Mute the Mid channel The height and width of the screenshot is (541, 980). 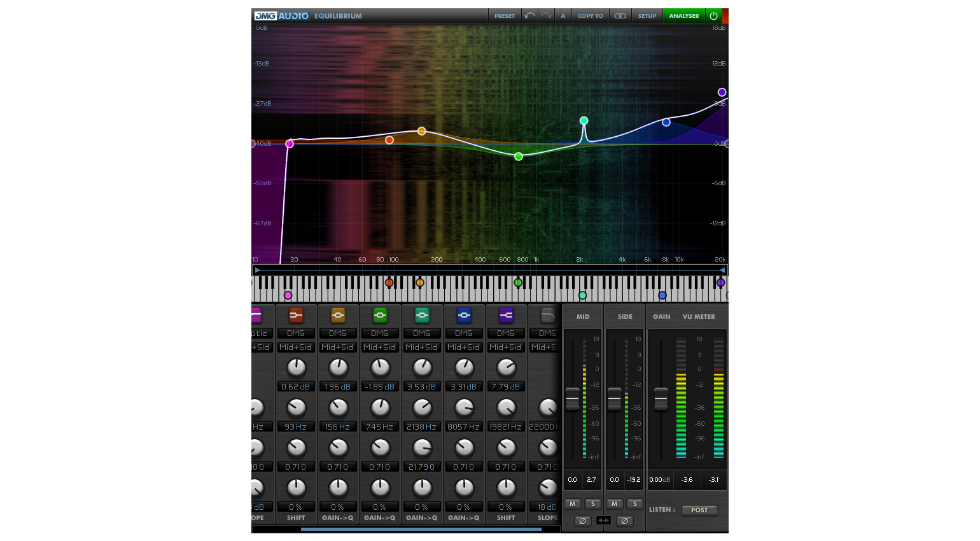pyautogui.click(x=572, y=503)
